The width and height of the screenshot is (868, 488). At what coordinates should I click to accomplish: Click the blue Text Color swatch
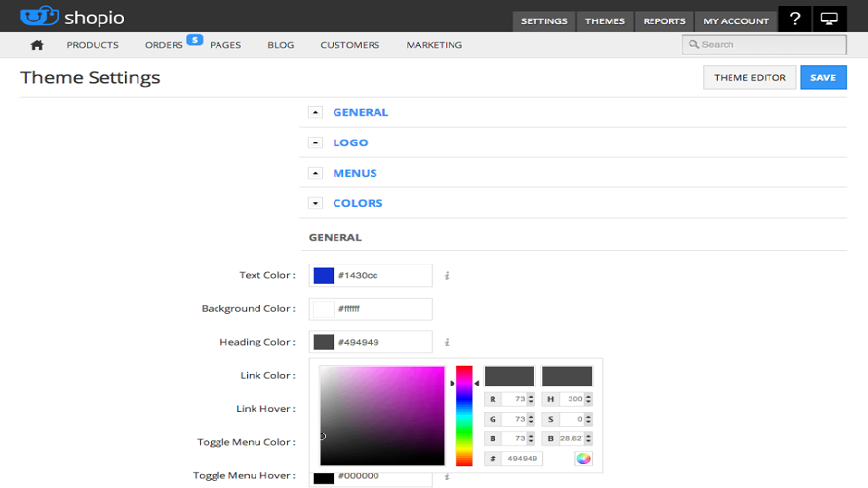[324, 276]
